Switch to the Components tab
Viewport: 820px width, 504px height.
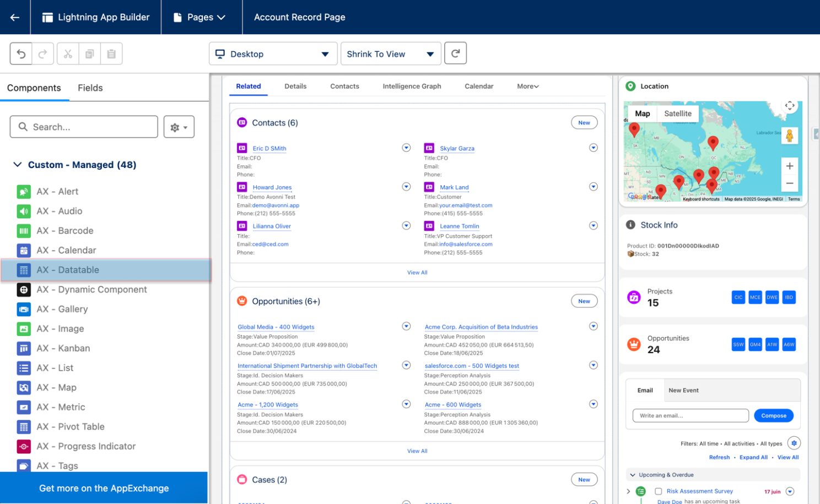click(x=34, y=88)
